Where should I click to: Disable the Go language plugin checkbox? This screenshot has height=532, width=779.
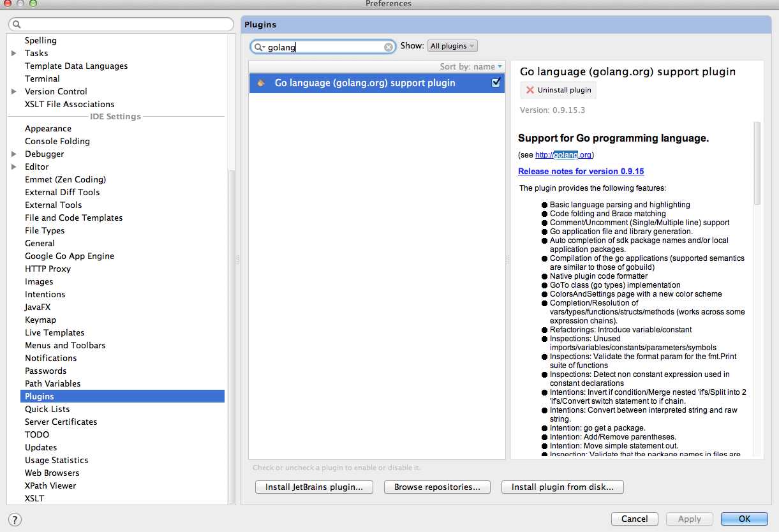click(496, 83)
